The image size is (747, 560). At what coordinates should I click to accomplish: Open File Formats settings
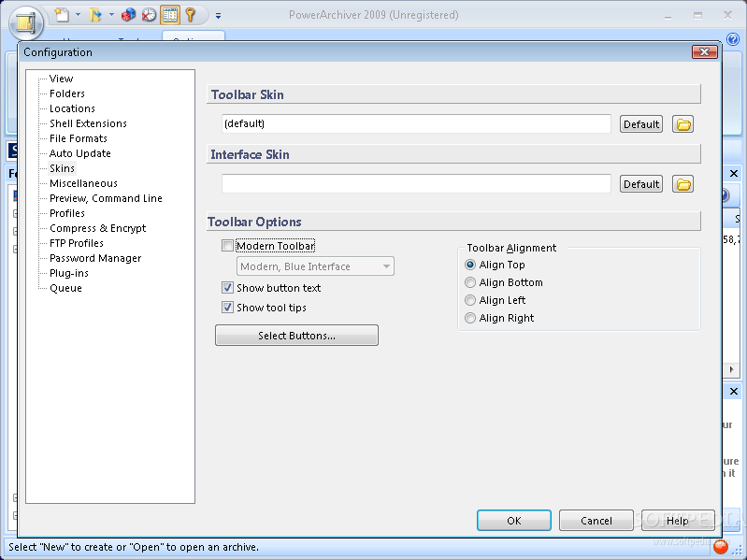(x=79, y=138)
